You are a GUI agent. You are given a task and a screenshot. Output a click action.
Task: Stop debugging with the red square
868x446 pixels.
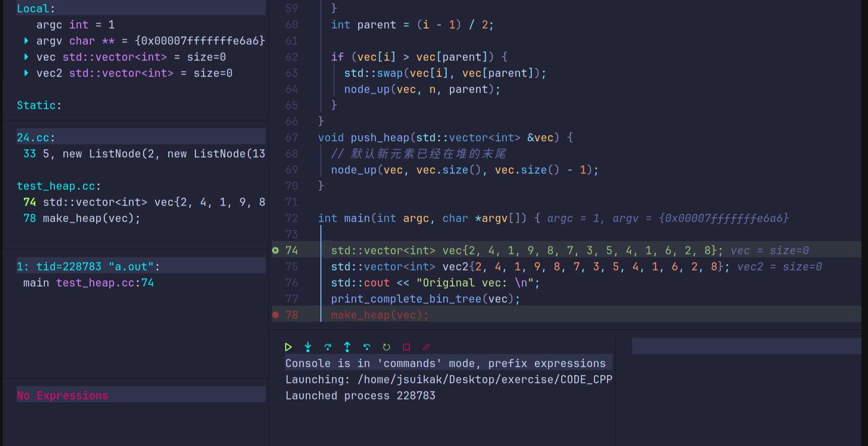[x=407, y=347]
